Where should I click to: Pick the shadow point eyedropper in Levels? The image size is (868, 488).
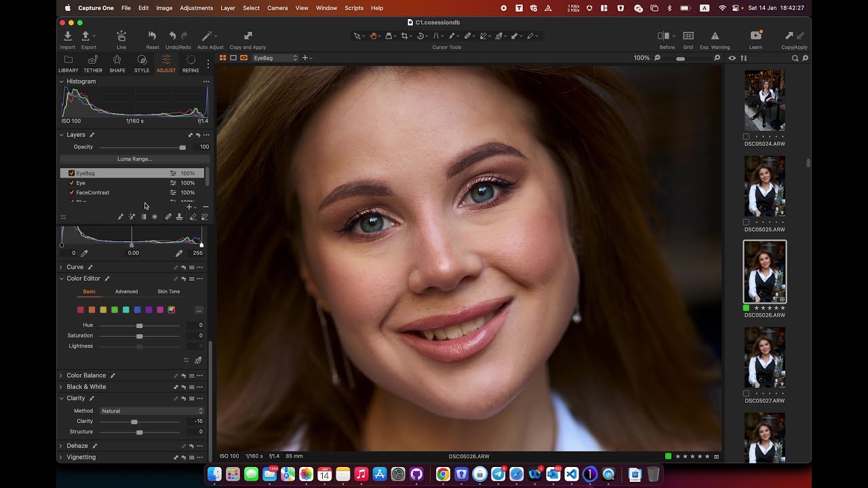pos(84,253)
